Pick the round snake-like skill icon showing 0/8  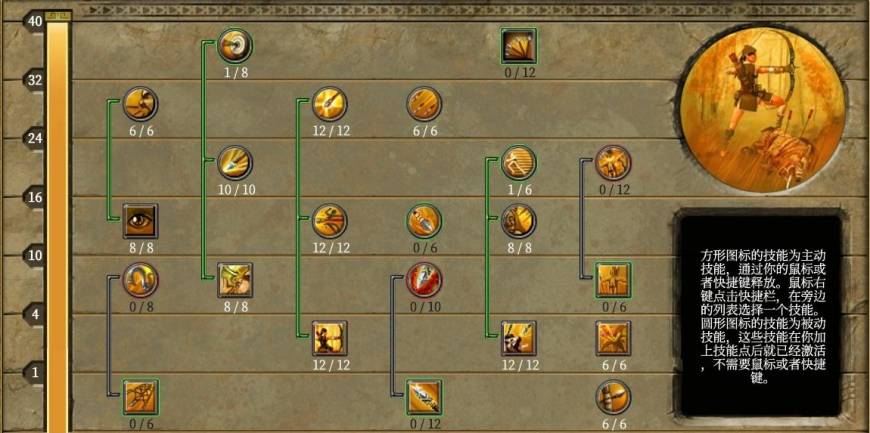(140, 280)
